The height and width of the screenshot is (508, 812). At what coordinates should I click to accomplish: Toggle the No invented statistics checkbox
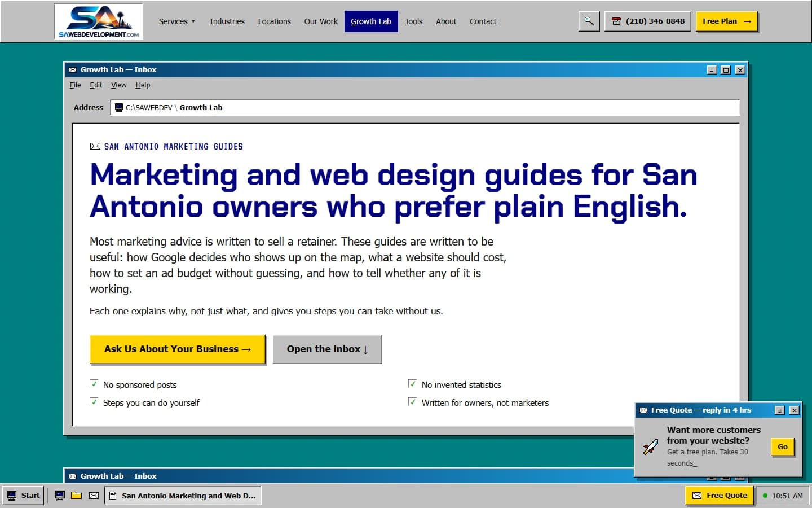pyautogui.click(x=412, y=384)
